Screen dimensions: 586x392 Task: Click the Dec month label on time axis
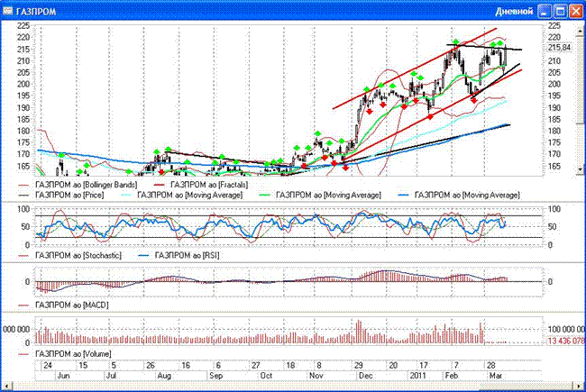tap(365, 376)
